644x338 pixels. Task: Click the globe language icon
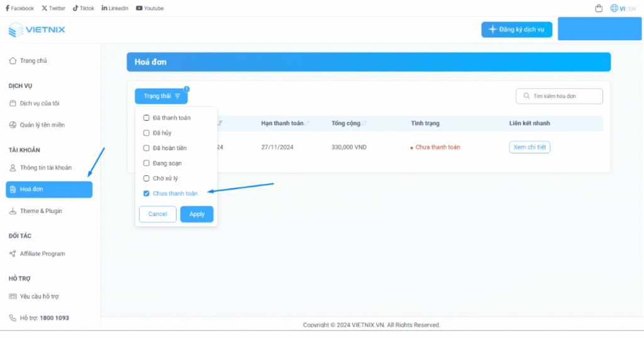(614, 8)
